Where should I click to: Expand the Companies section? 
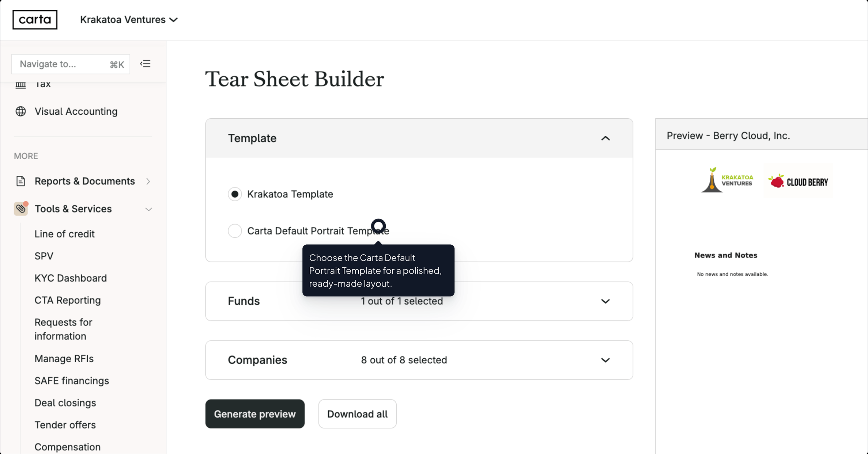click(605, 360)
